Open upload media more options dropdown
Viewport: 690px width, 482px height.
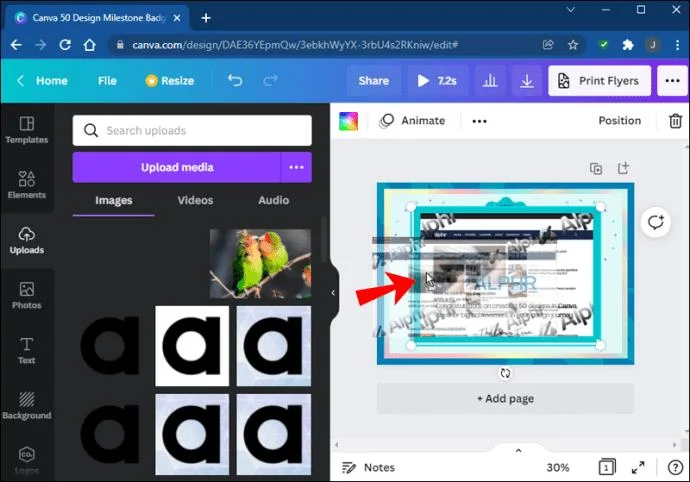click(x=296, y=167)
